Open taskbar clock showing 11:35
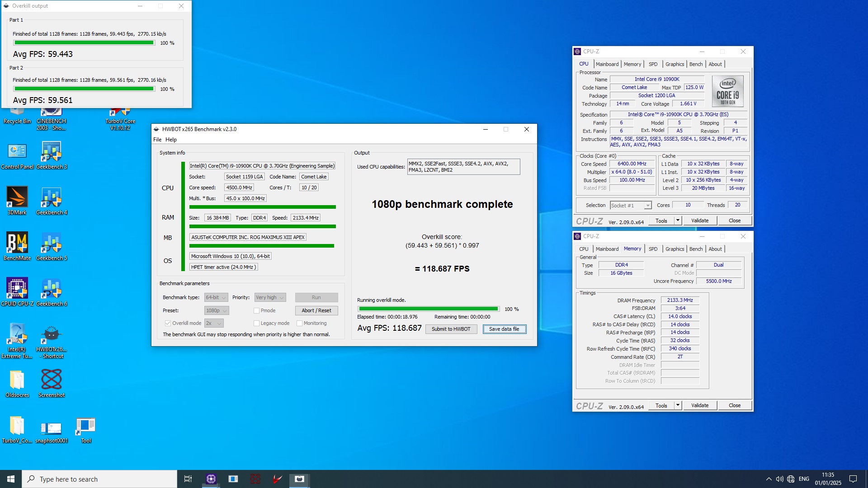Screen dimensions: 868x488 [x=828, y=479]
